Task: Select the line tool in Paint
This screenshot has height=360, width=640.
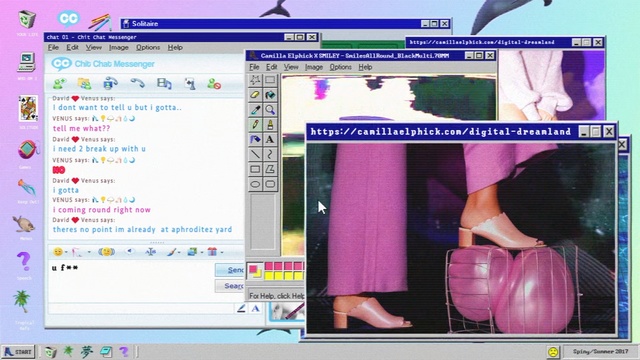Action: coord(255,154)
